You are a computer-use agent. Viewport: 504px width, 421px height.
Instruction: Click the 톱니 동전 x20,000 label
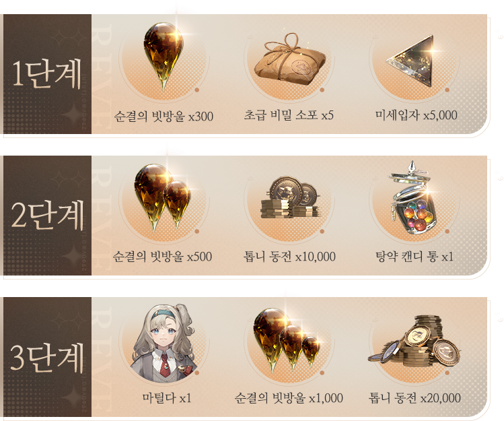click(415, 399)
